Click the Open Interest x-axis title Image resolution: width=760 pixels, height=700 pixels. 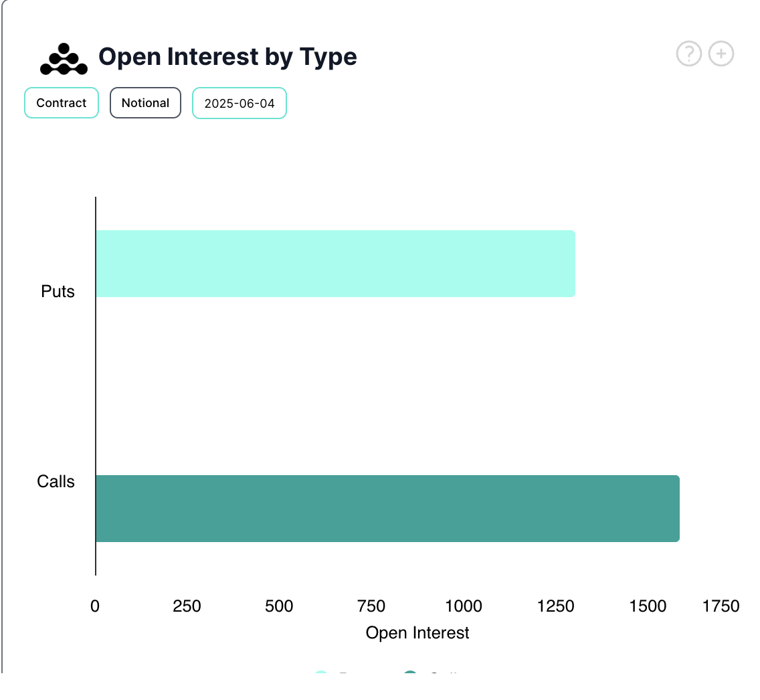point(417,633)
